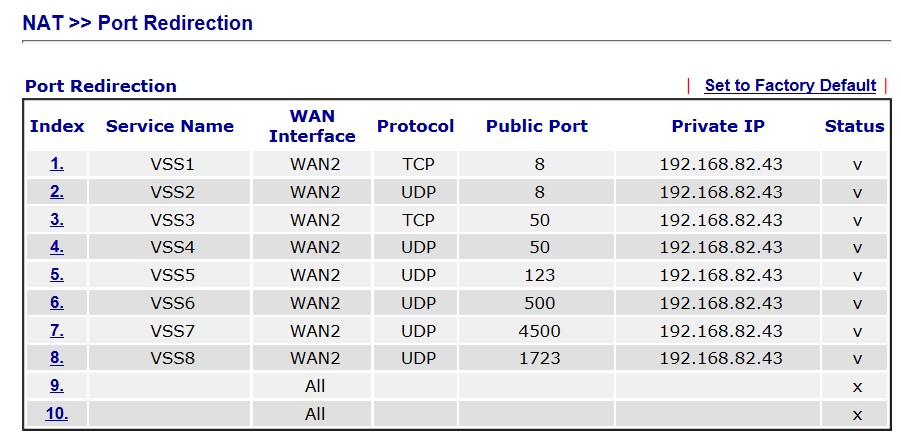Click the Set to Factory Default link
The height and width of the screenshot is (434, 901).
click(790, 86)
